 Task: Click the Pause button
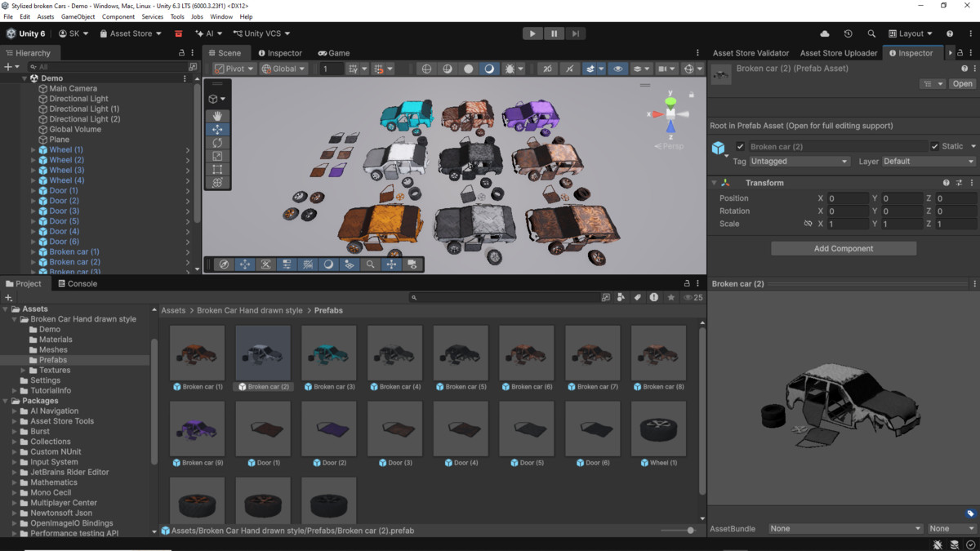click(x=554, y=33)
